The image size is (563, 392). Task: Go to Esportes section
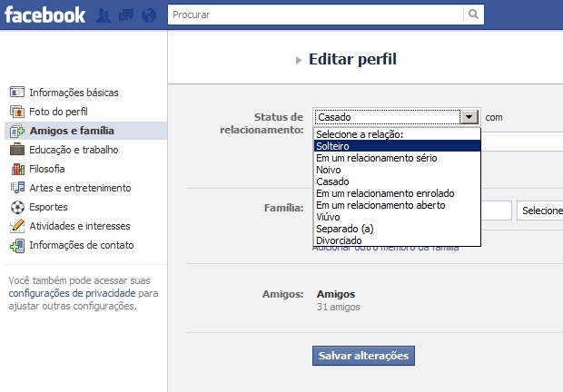[48, 207]
